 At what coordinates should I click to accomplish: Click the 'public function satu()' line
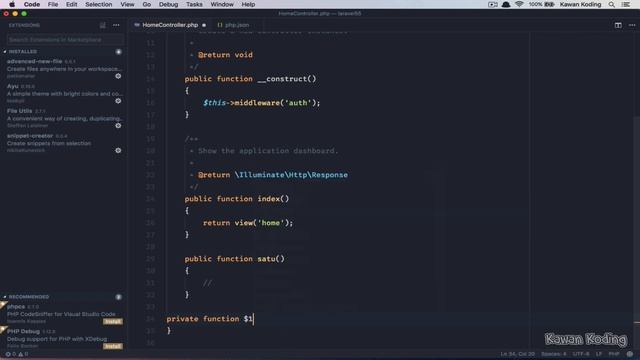click(x=234, y=259)
